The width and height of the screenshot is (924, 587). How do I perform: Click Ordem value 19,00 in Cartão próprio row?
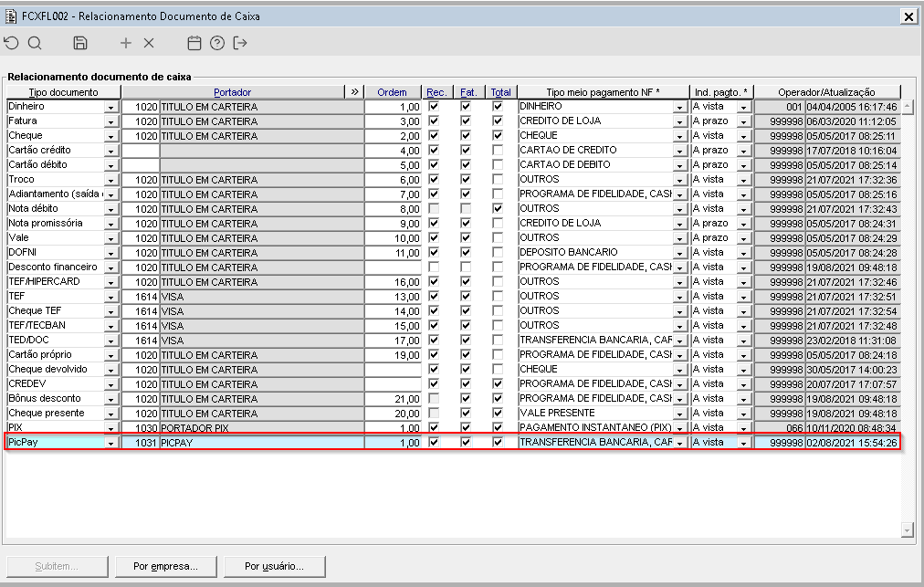[x=393, y=355]
